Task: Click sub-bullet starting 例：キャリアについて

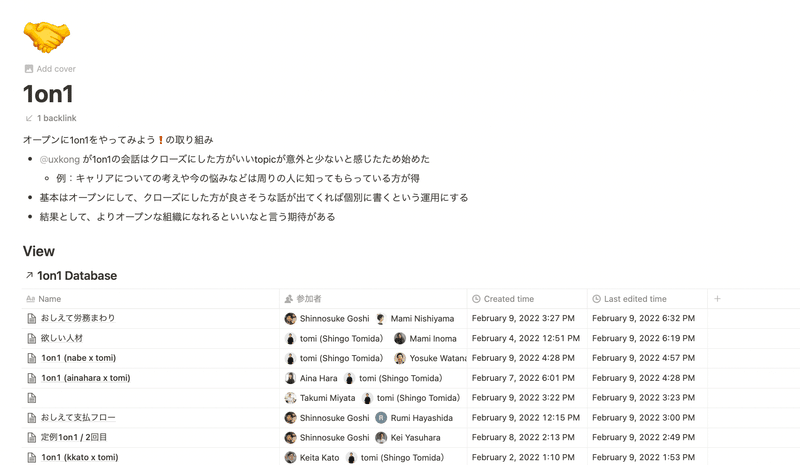Action: pyautogui.click(x=238, y=179)
